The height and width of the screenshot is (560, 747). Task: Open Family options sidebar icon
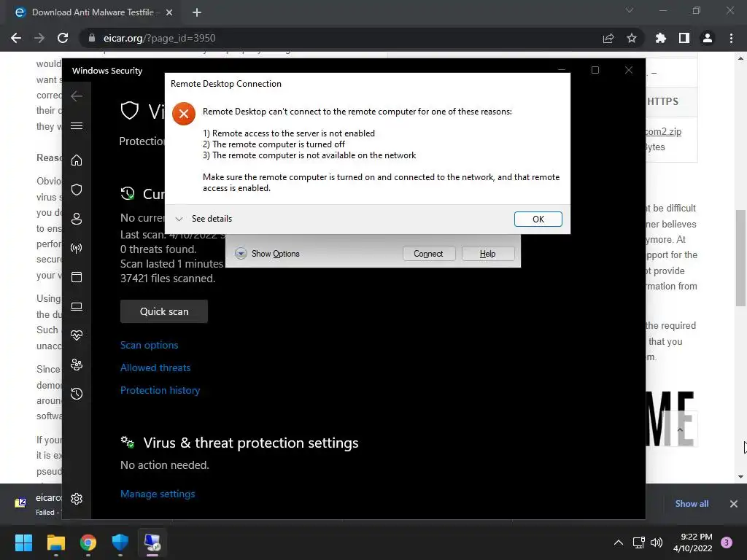(77, 365)
